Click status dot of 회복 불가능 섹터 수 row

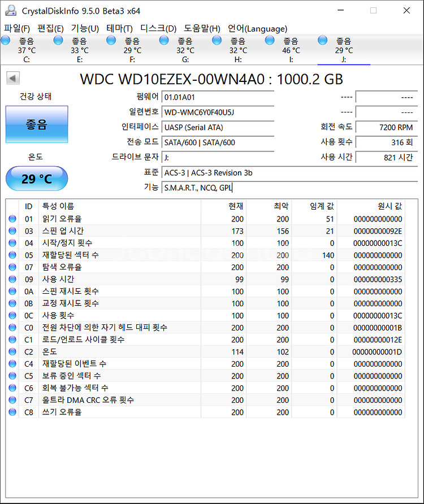click(12, 388)
